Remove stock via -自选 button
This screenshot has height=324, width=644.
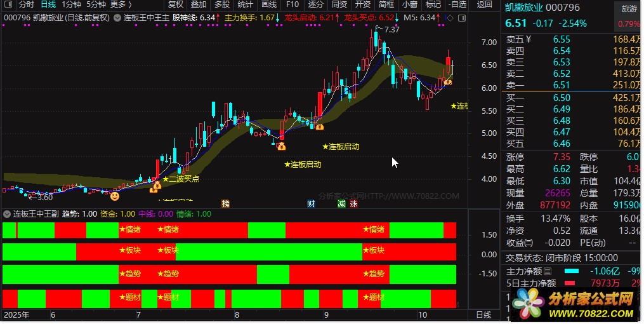click(x=457, y=4)
